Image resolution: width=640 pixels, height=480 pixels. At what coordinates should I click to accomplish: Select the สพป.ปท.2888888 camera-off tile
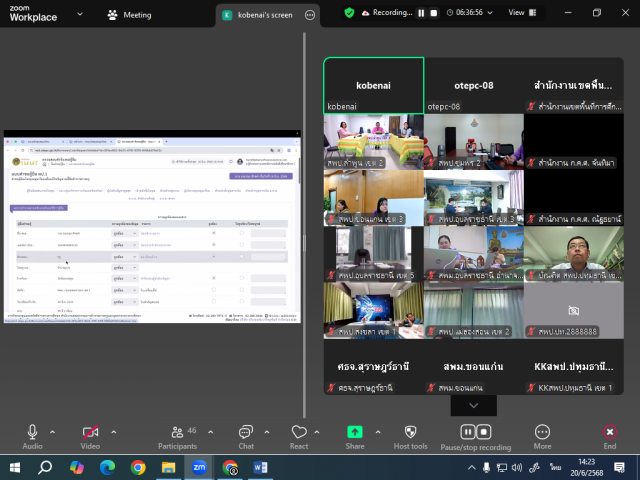click(x=574, y=311)
